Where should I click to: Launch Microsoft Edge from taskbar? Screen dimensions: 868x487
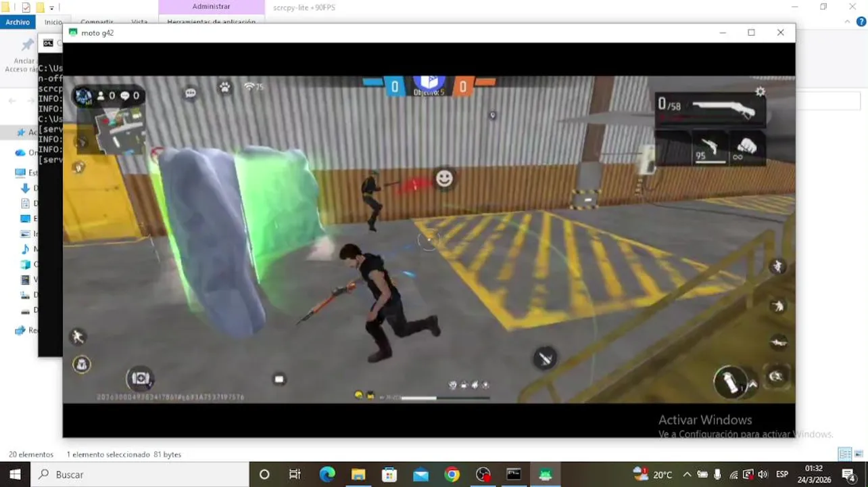[327, 474]
